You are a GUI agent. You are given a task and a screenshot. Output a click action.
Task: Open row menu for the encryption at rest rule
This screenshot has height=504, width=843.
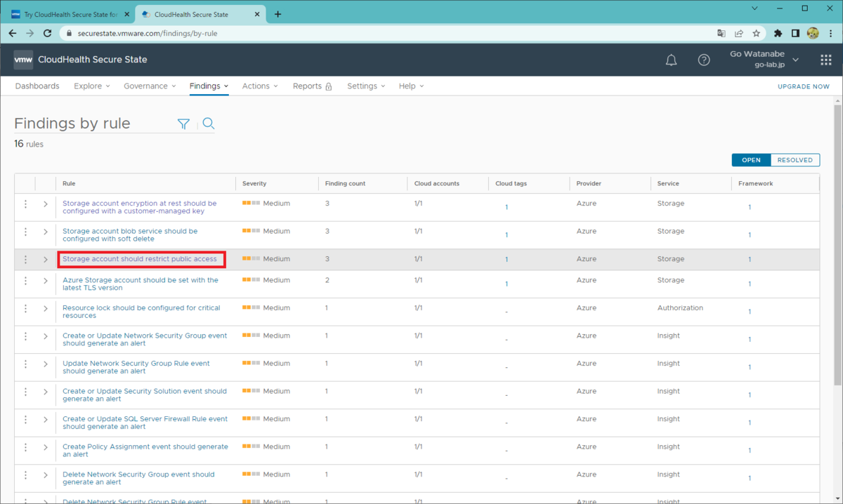point(25,204)
